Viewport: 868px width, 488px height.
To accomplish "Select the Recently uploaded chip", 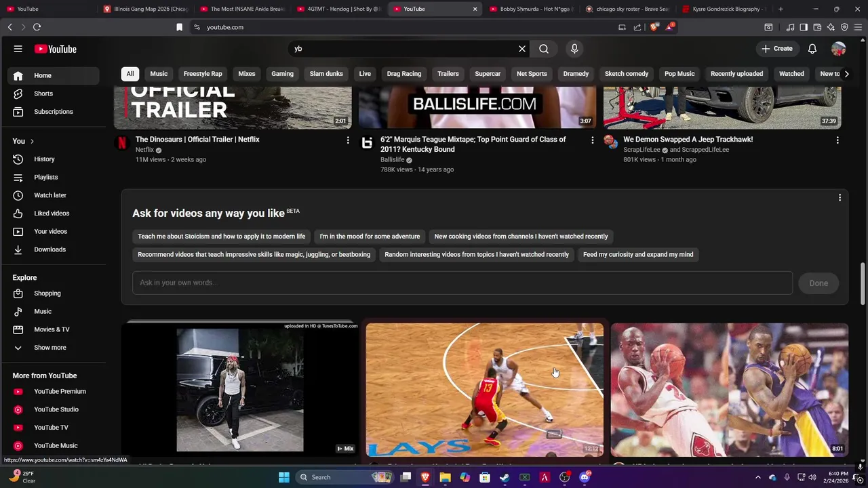I will pos(736,74).
